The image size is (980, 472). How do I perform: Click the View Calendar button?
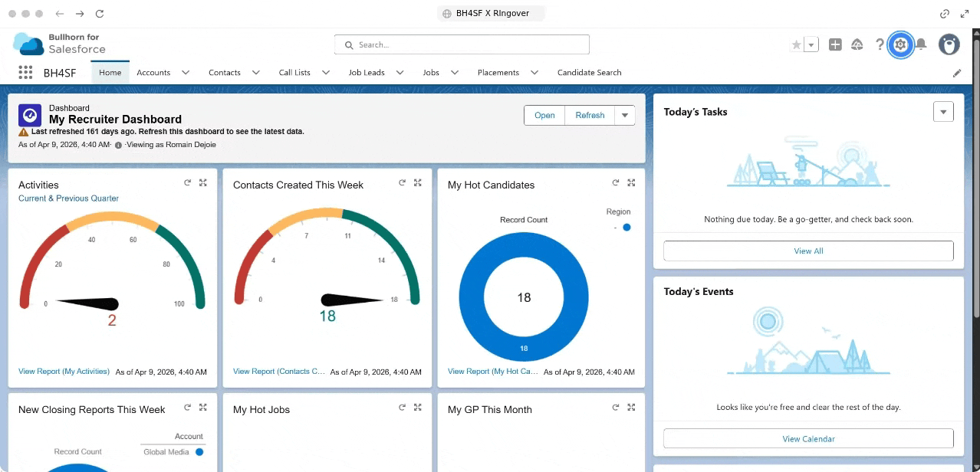(808, 439)
